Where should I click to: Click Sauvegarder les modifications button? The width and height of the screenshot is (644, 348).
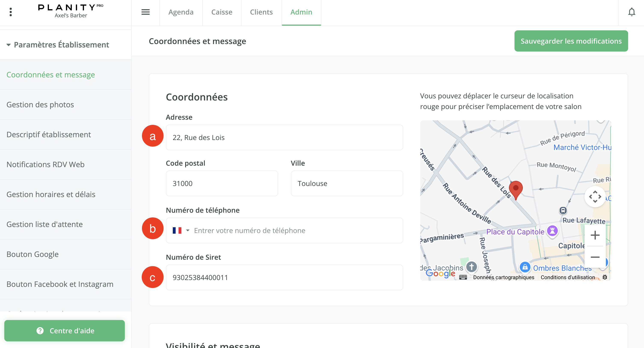pos(571,41)
